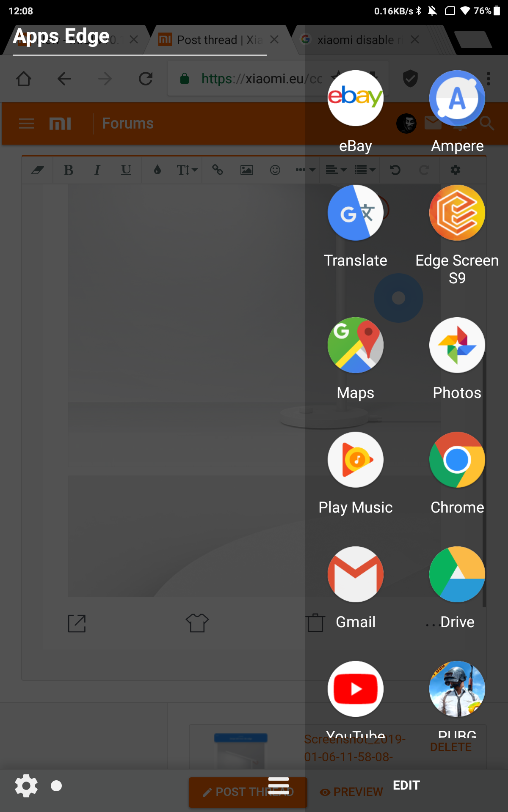This screenshot has width=508, height=812.
Task: Open the Screenshot_2019 attachment link
Action: click(x=355, y=748)
